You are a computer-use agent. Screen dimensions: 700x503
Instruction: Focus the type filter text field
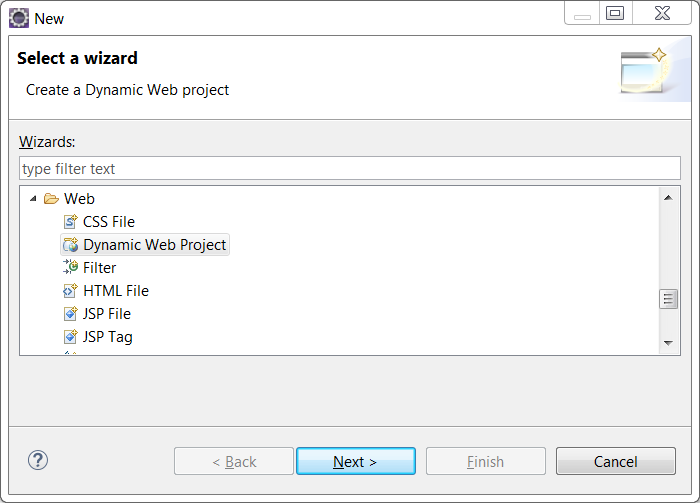pyautogui.click(x=350, y=168)
